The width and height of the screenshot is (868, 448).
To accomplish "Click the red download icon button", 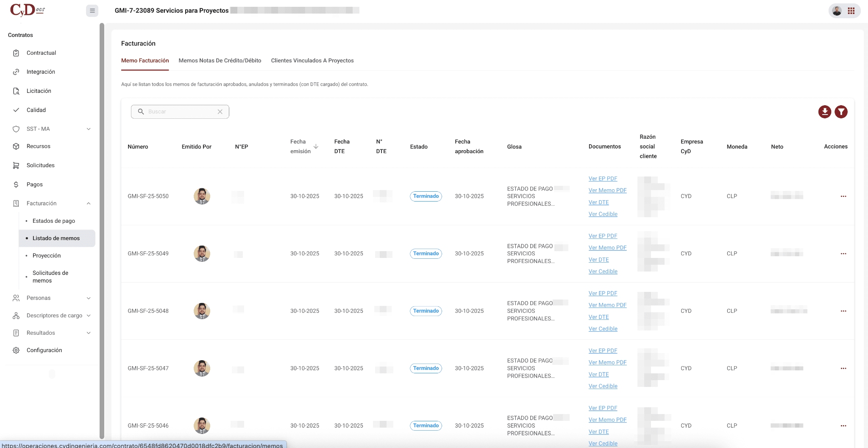I will pos(824,112).
